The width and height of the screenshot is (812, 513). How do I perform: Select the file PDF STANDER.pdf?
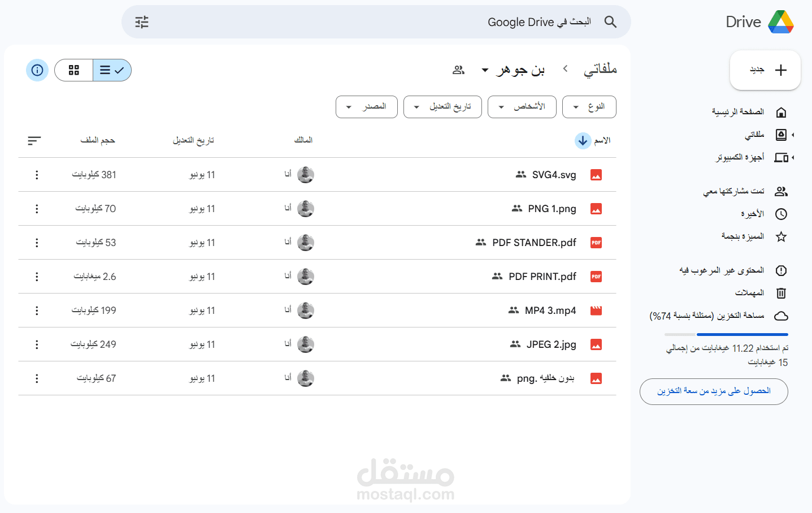317,243
